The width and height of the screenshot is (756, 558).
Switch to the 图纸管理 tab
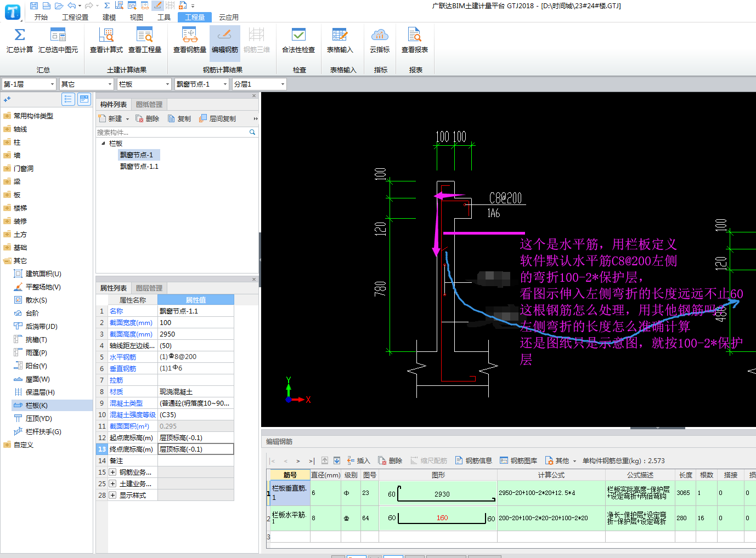(x=149, y=104)
